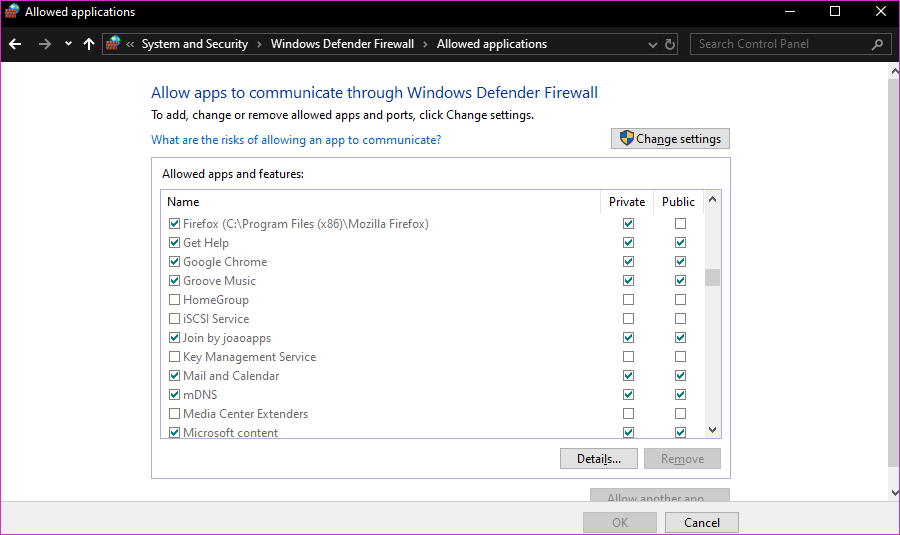Screen dimensions: 900x535
Task: Click the Allow another app button
Action: point(660,495)
